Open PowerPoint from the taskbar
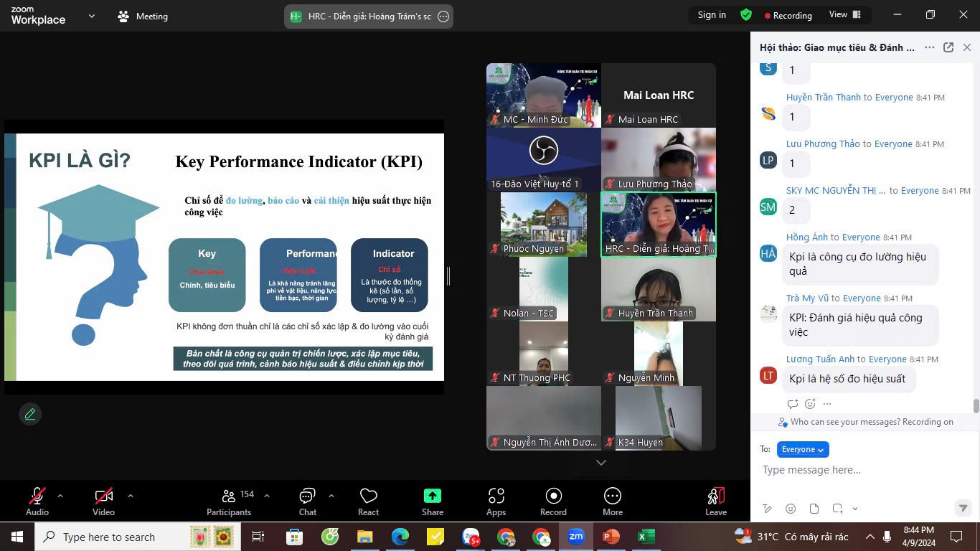Image resolution: width=980 pixels, height=551 pixels. [611, 537]
